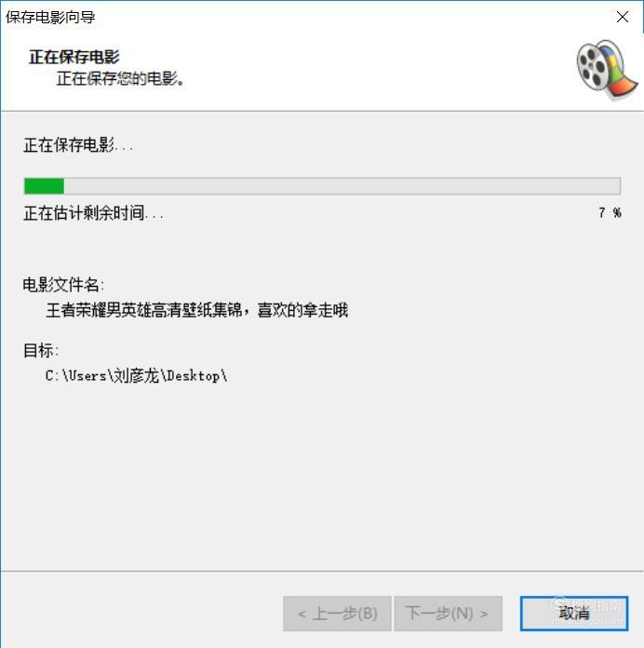Click the 电影文件名 label

tap(63, 285)
